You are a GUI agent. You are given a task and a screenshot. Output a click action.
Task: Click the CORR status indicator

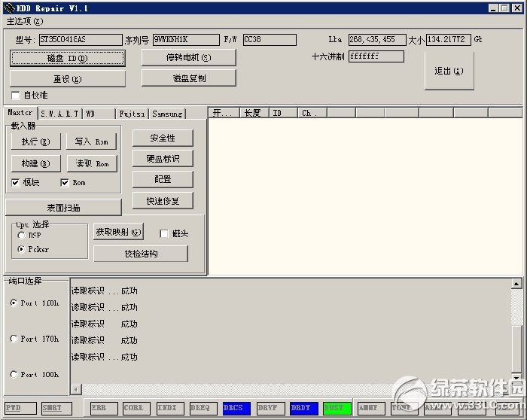tap(137, 408)
